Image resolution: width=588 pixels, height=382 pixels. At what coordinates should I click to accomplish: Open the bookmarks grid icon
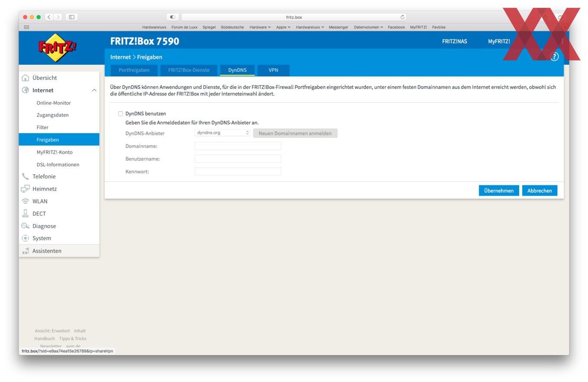26,27
